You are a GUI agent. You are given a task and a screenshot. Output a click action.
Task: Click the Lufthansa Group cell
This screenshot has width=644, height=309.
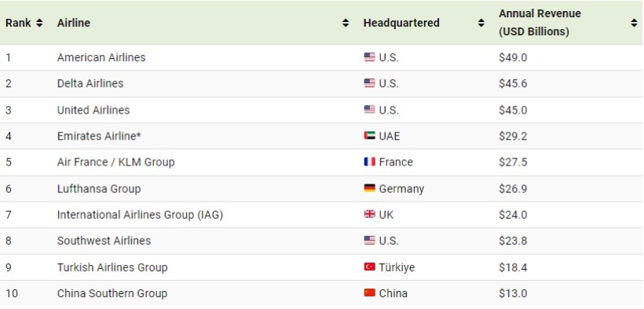(99, 189)
